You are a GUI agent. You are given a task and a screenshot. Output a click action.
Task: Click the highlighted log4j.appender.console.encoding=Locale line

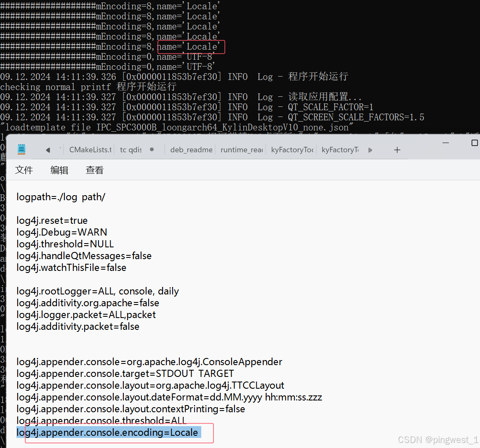click(108, 432)
